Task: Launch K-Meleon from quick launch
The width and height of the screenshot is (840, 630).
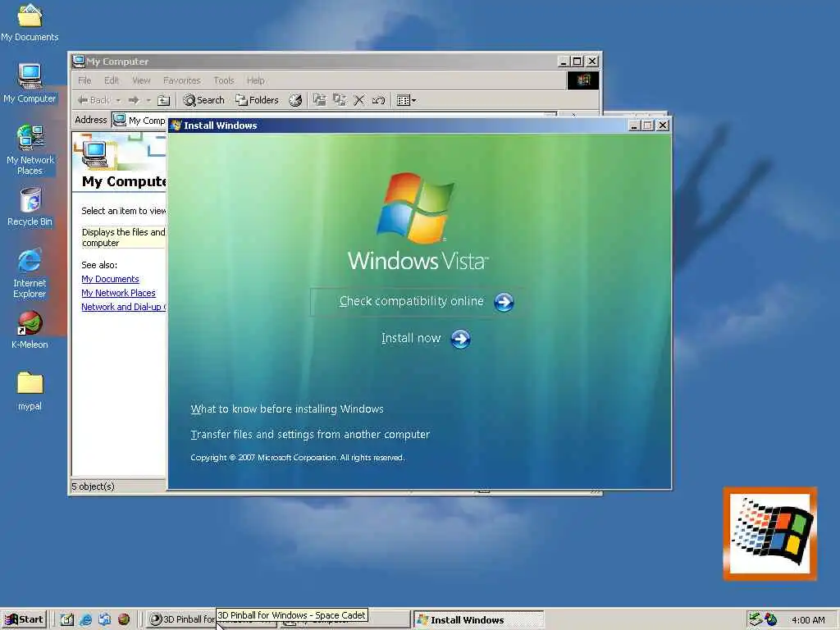Action: click(x=124, y=620)
